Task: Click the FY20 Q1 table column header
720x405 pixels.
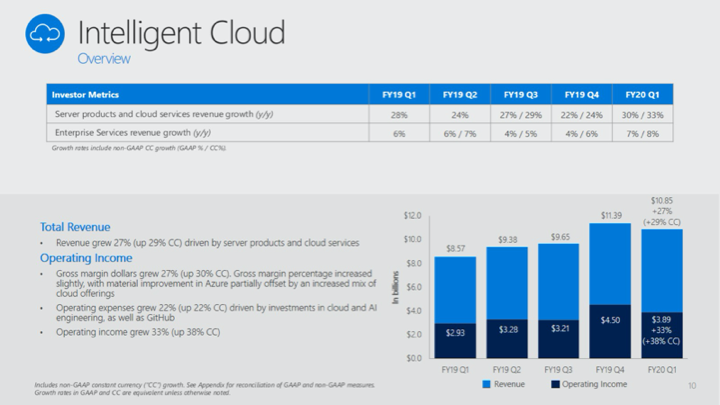Action: point(644,95)
